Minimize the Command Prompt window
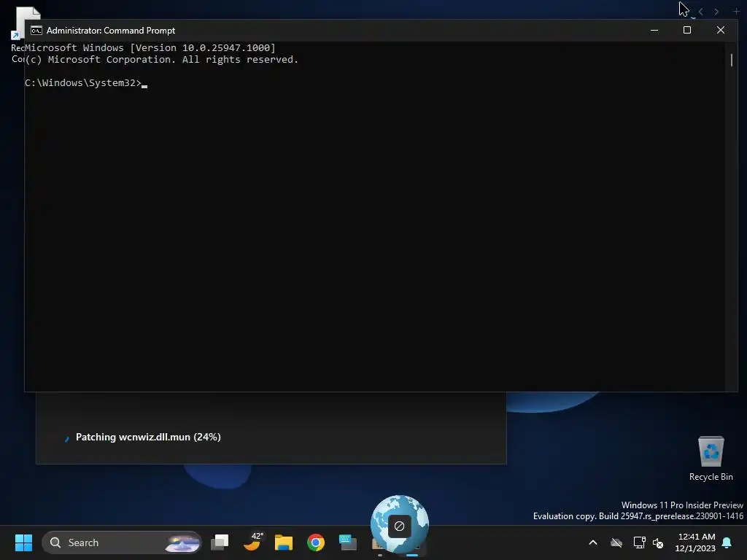The height and width of the screenshot is (560, 747). click(654, 30)
